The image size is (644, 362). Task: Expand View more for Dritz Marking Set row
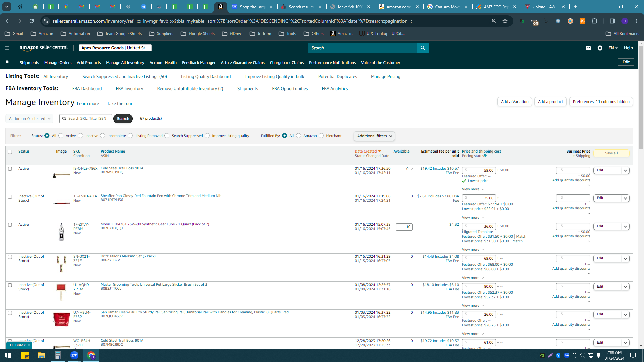pos(473,278)
